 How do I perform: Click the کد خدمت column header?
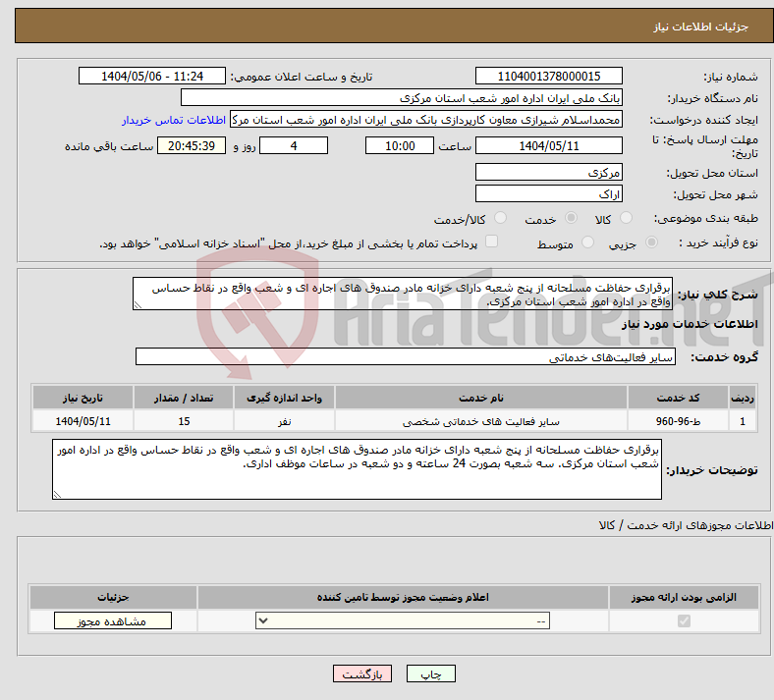[x=679, y=398]
